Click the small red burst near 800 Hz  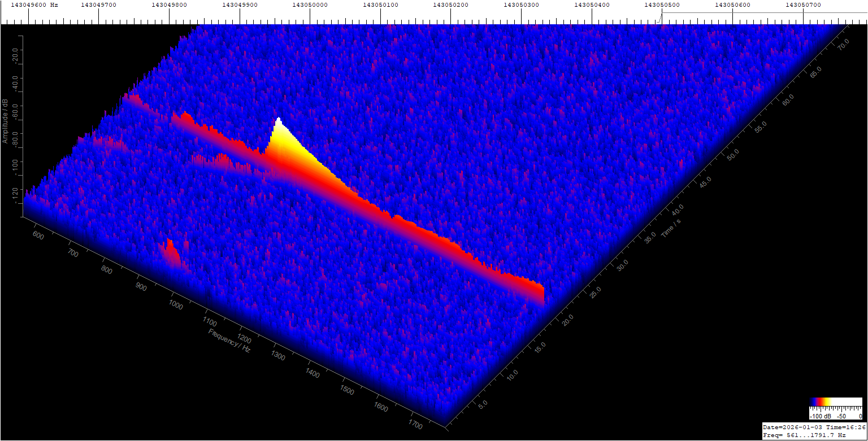(170, 252)
